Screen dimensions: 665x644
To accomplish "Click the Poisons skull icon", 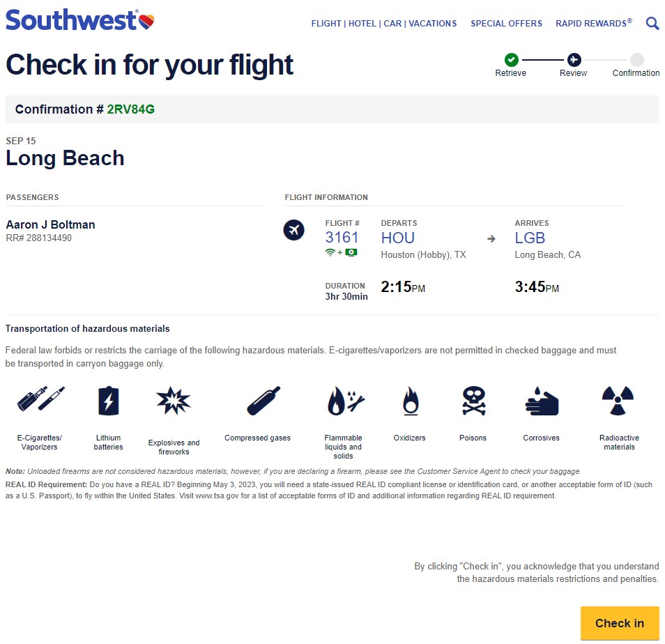I will (x=473, y=401).
